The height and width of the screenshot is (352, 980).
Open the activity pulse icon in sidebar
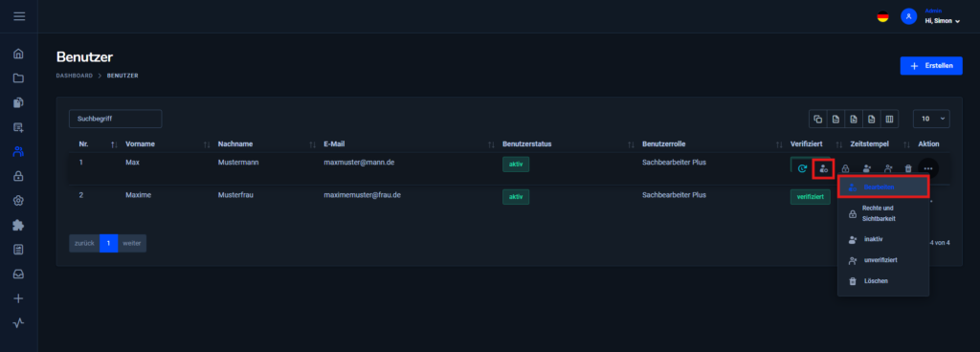tap(19, 322)
